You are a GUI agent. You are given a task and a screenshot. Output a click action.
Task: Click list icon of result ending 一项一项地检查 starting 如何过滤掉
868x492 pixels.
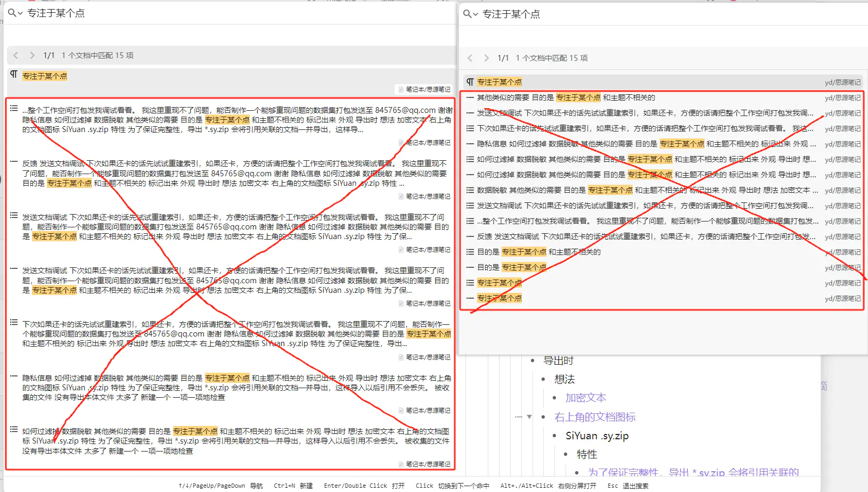(x=14, y=430)
